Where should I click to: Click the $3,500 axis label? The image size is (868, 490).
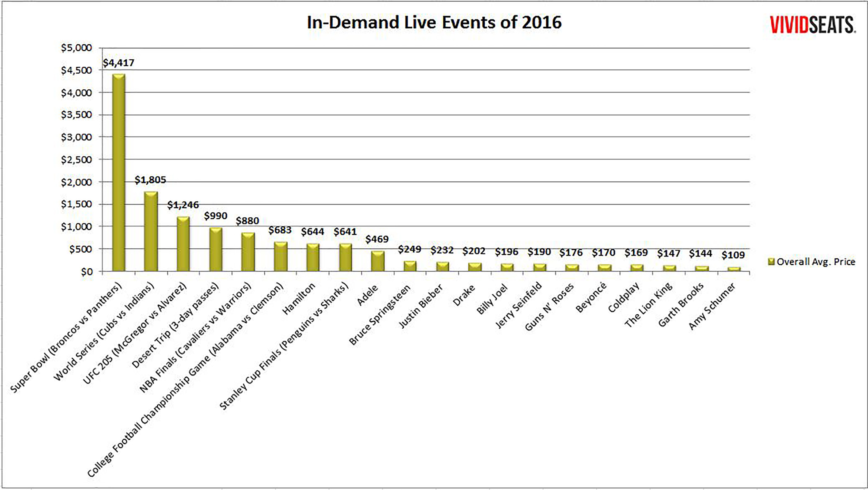[x=77, y=115]
